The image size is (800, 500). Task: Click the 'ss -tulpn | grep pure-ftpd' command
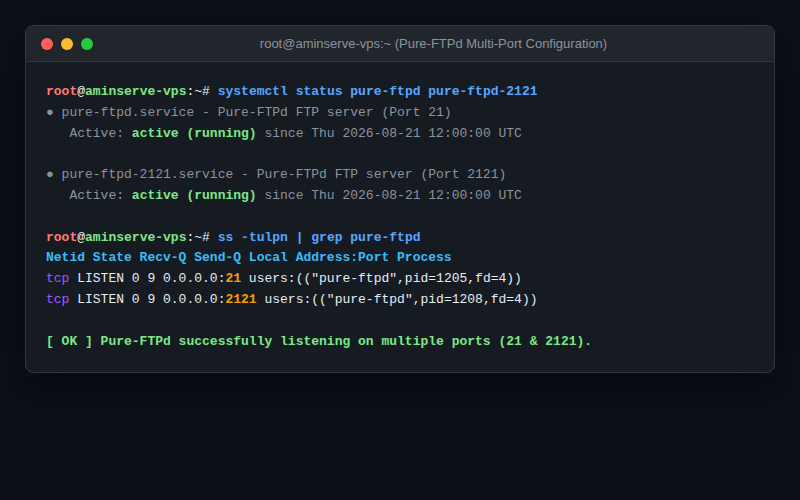click(319, 237)
